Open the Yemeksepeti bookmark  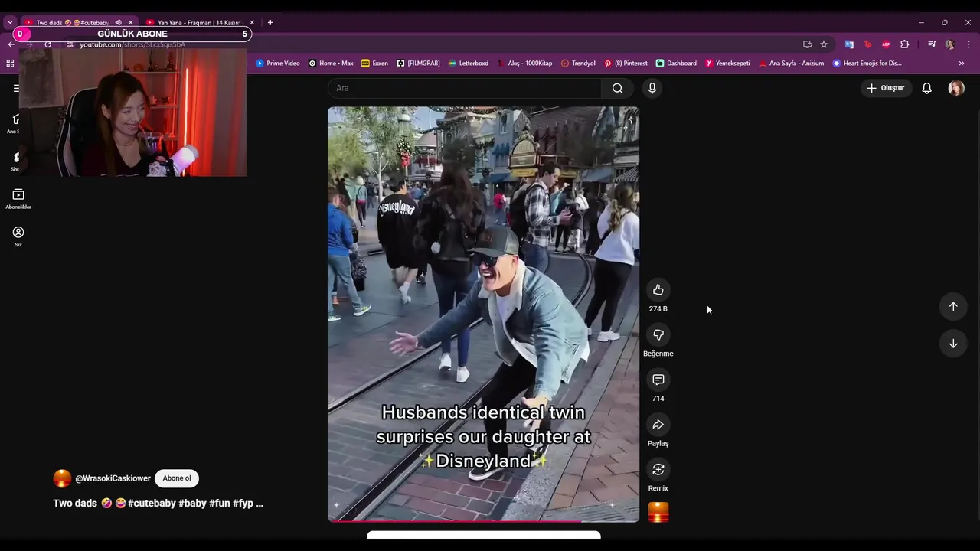[x=727, y=64]
